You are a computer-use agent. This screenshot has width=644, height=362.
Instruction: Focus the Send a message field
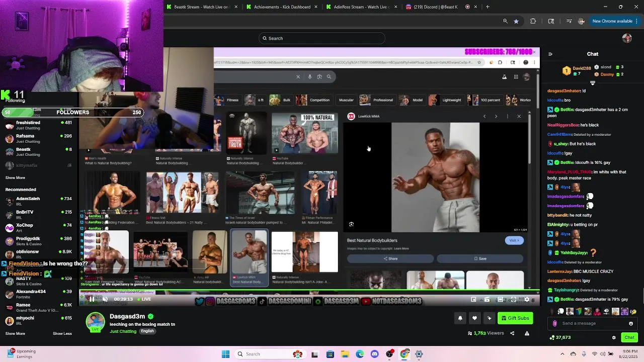[x=593, y=323]
